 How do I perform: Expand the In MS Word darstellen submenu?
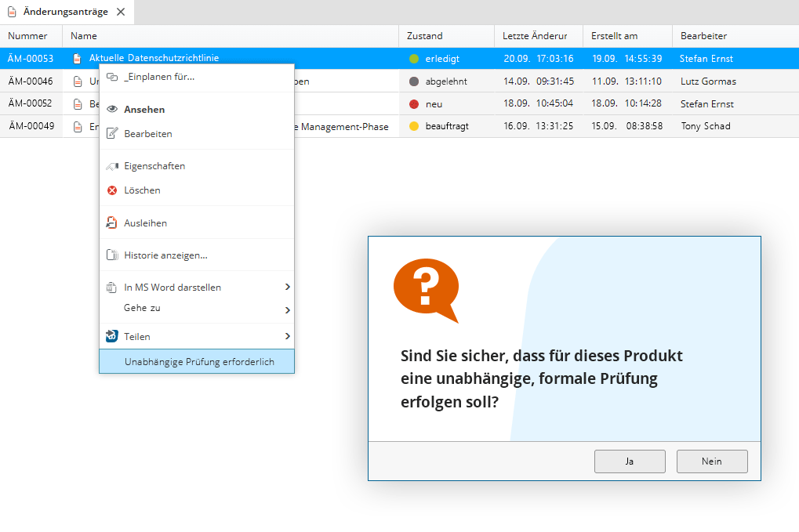[287, 288]
